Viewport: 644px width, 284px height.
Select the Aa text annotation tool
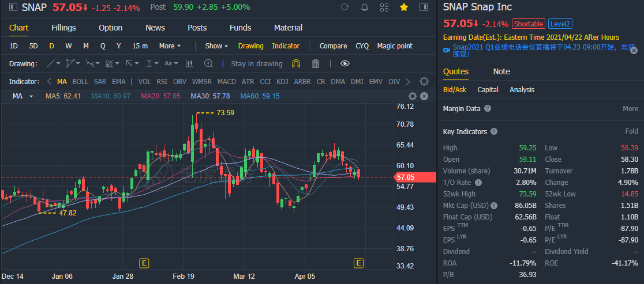[x=168, y=63]
